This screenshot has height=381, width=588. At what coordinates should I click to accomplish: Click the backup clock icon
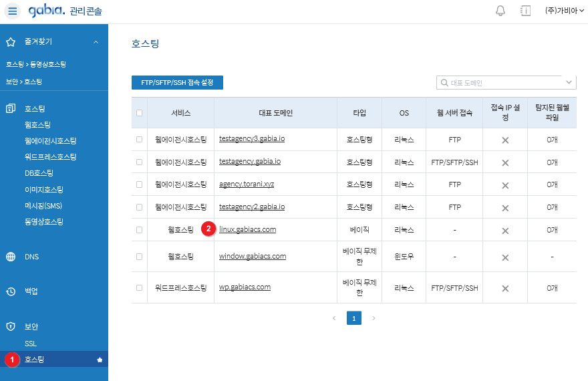(x=11, y=291)
